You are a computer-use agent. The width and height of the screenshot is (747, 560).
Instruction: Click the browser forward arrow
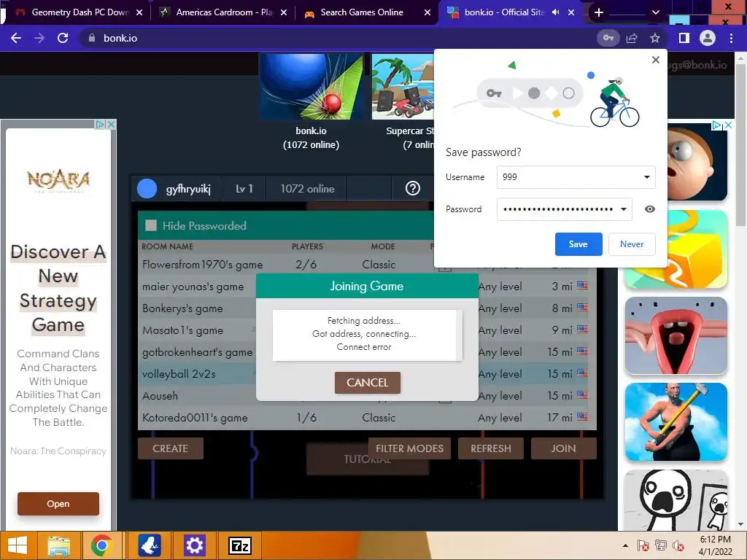tap(39, 38)
